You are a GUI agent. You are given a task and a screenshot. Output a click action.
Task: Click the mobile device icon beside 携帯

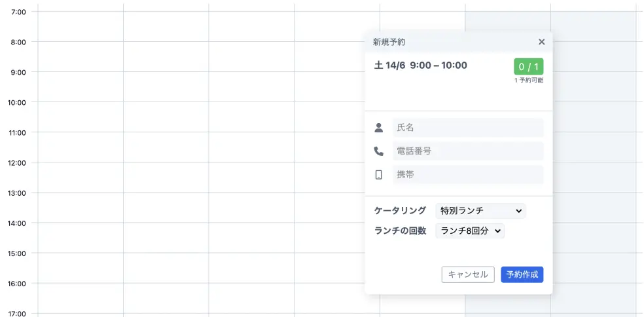click(x=378, y=175)
